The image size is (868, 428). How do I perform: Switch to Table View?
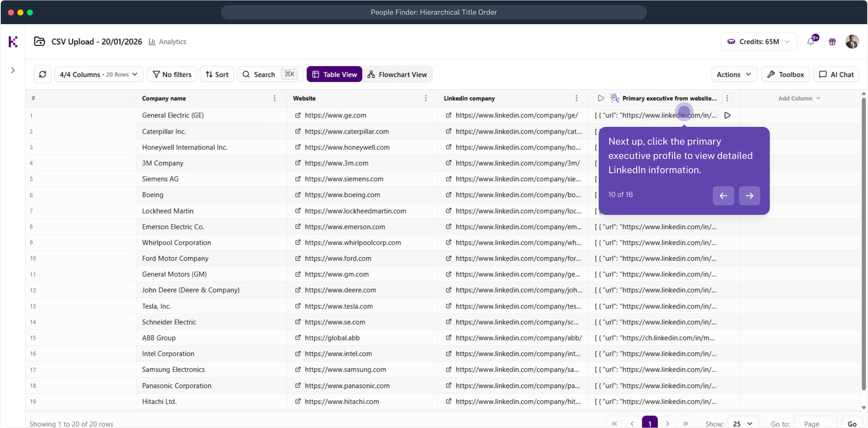[x=335, y=75]
